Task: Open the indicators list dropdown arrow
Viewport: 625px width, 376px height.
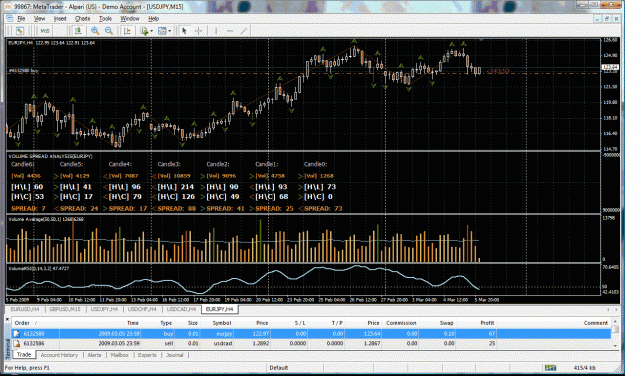Action: pos(151,31)
